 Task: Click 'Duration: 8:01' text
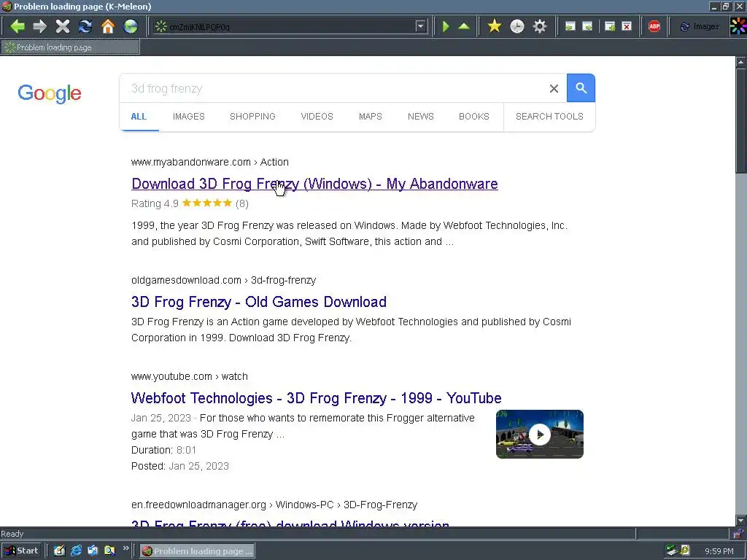[164, 450]
